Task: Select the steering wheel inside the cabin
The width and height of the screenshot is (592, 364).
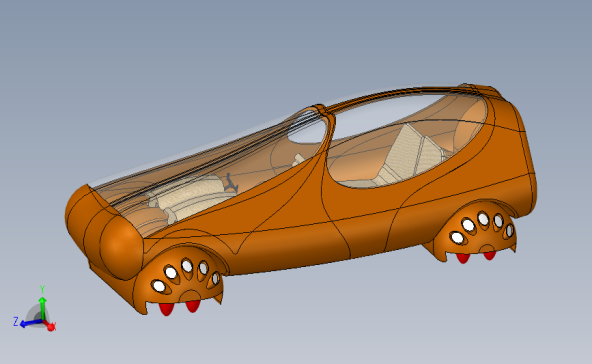Action: [231, 183]
